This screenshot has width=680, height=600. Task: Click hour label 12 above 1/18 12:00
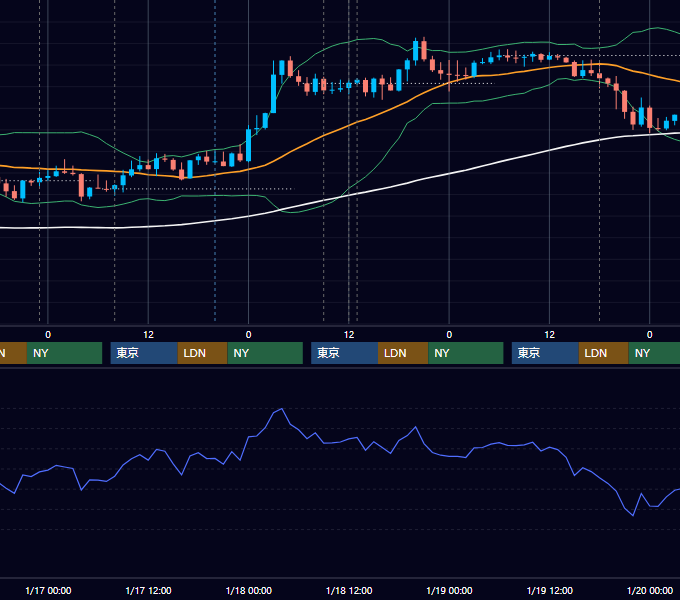click(349, 335)
